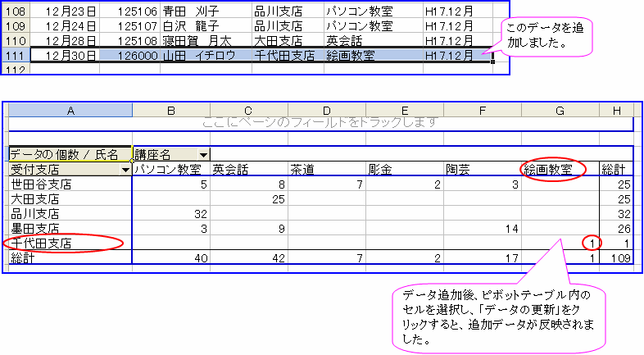Select the データの個数 / 氏名 cell
Screen dimensions: 644x355
(70, 154)
